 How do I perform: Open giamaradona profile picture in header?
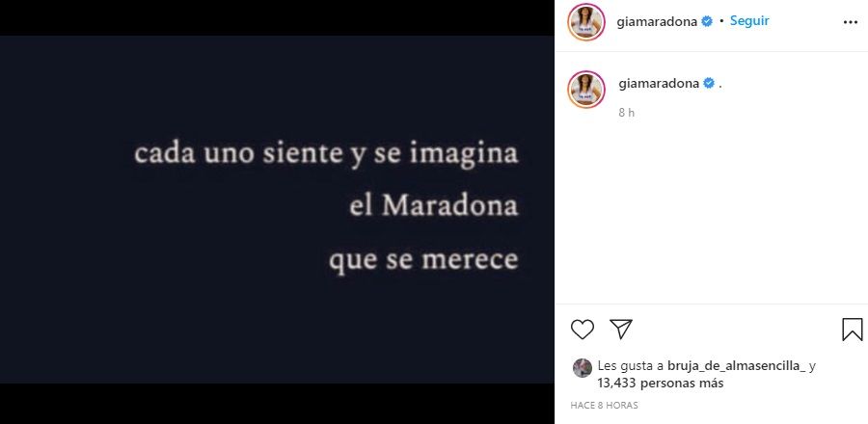pos(585,21)
